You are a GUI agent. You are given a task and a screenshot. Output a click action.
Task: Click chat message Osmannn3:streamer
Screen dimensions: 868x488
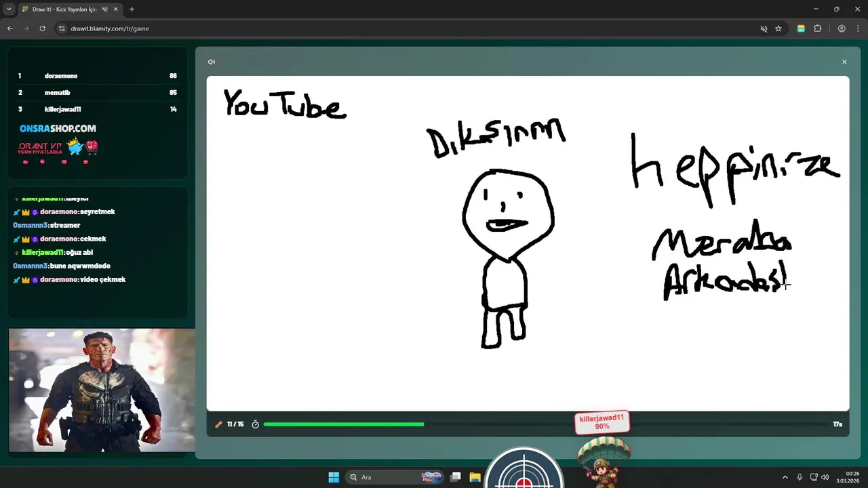[47, 225]
